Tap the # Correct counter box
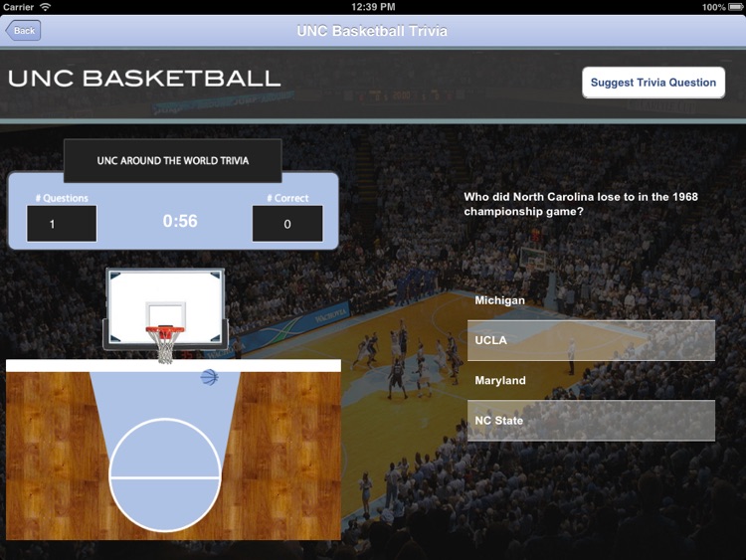 point(287,224)
